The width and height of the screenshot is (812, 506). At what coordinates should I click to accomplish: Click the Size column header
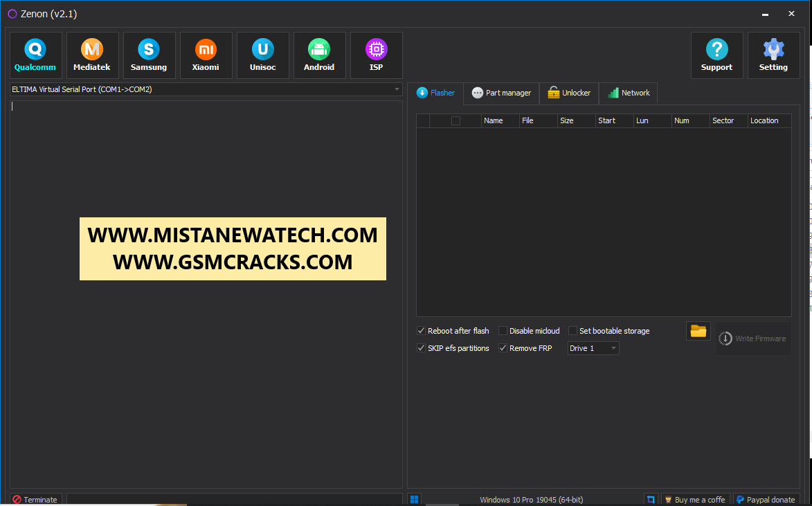tap(577, 120)
